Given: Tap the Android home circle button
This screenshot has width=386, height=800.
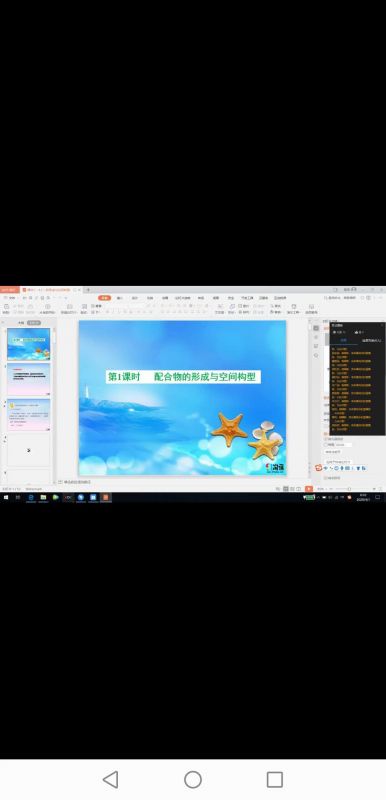Looking at the screenshot, I should click(x=193, y=779).
